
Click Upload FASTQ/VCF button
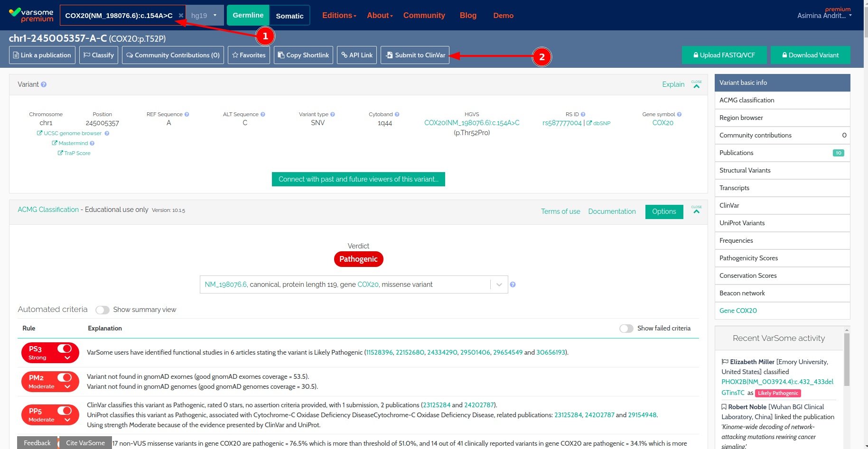725,55
